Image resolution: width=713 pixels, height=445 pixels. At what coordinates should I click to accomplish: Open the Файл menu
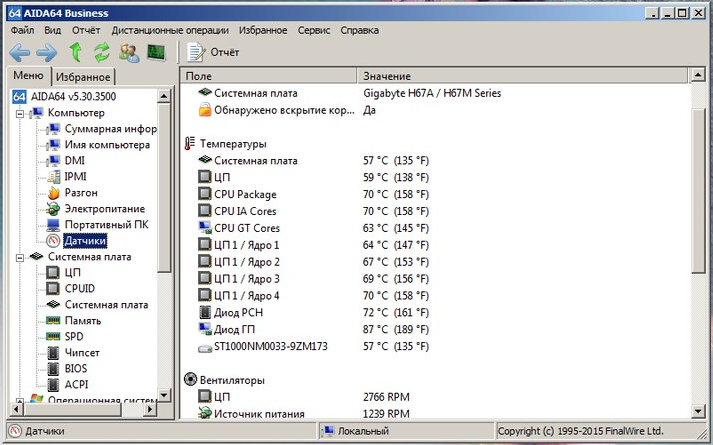coord(22,30)
